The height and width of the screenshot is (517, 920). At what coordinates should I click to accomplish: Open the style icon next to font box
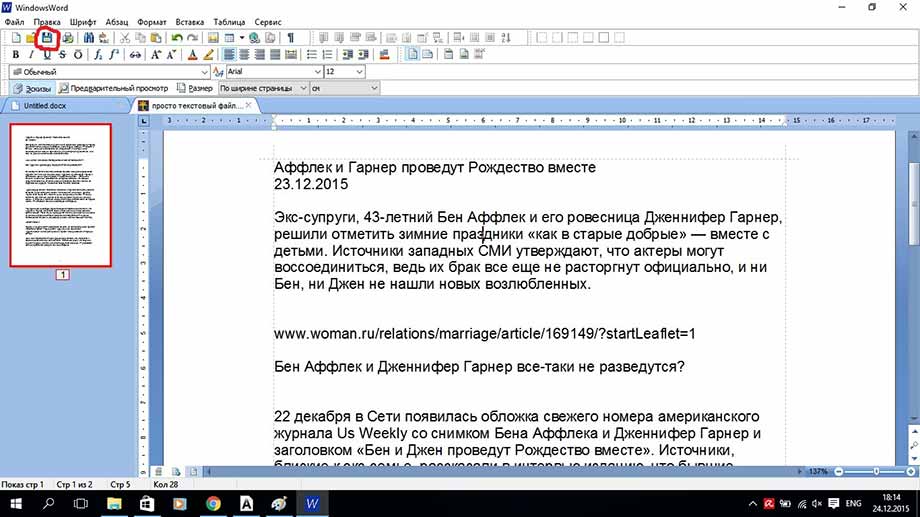pyautogui.click(x=218, y=72)
